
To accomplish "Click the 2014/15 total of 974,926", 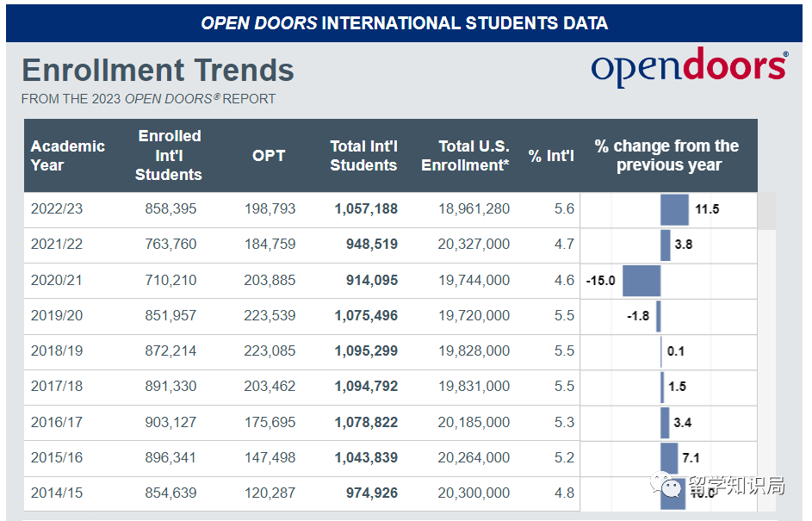I will [x=372, y=493].
